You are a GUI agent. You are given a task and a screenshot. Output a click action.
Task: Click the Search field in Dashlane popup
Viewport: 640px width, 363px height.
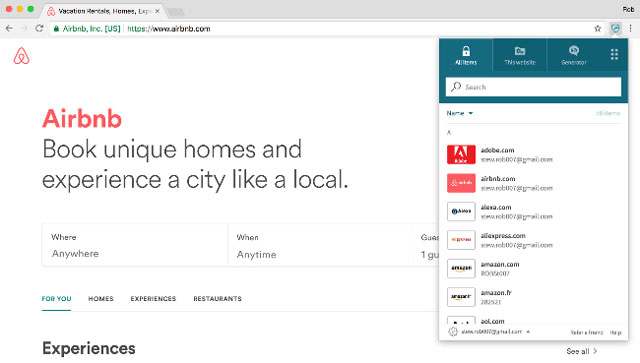[533, 87]
